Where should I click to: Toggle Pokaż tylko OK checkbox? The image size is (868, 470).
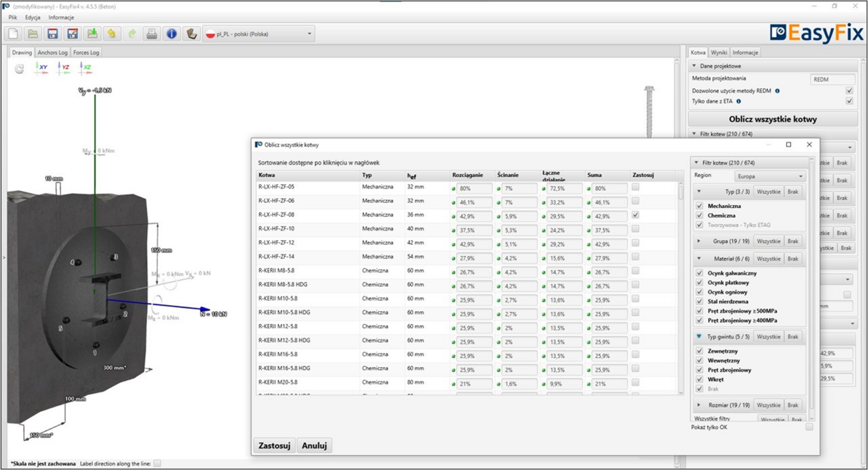coord(809,428)
